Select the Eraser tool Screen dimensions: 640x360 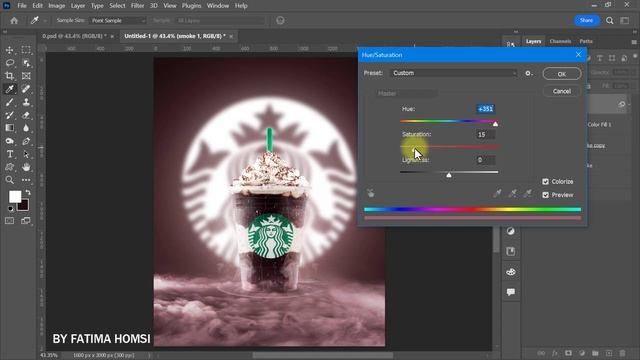[x=26, y=115]
